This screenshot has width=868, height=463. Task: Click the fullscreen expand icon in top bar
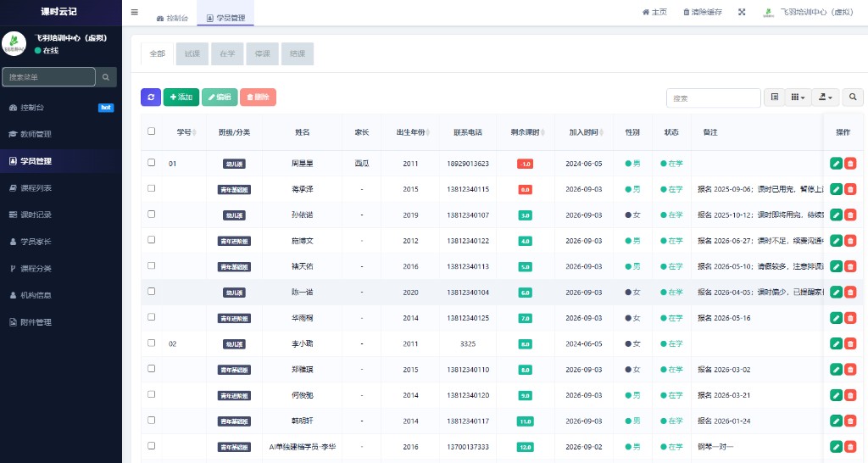pyautogui.click(x=742, y=12)
